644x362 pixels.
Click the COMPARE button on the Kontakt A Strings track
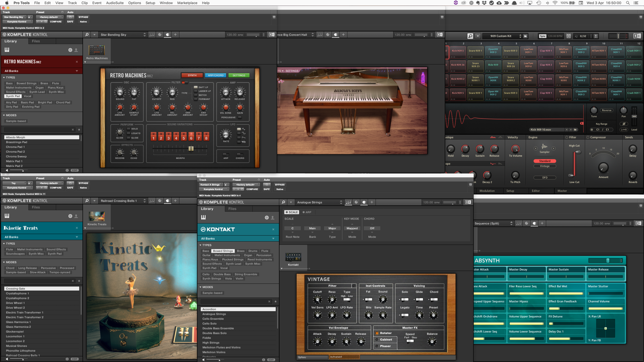[x=252, y=189]
